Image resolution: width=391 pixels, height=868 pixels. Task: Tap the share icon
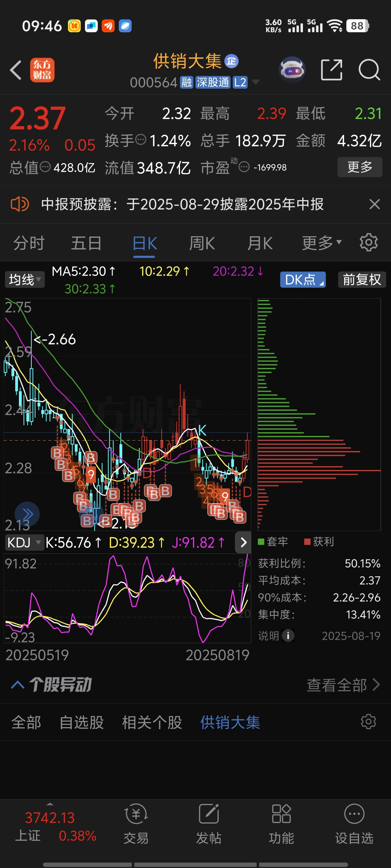pos(331,70)
